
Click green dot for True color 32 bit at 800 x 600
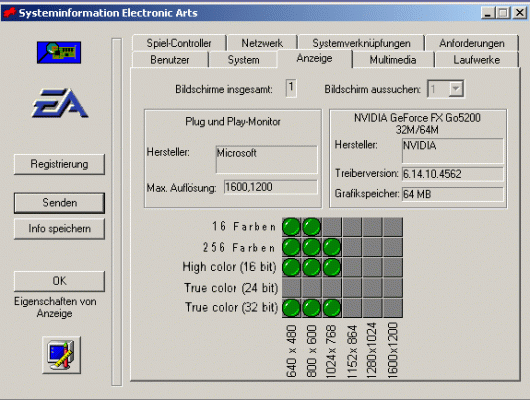tap(312, 308)
